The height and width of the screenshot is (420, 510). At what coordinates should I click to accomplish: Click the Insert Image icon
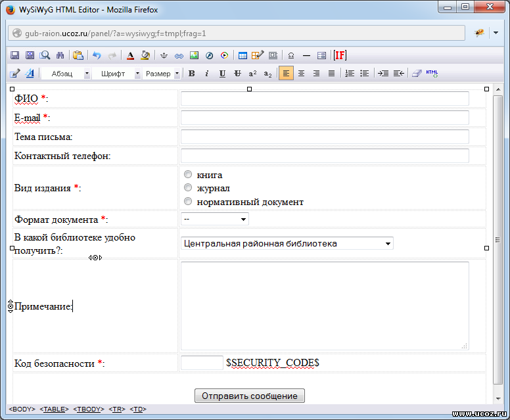[x=194, y=56]
